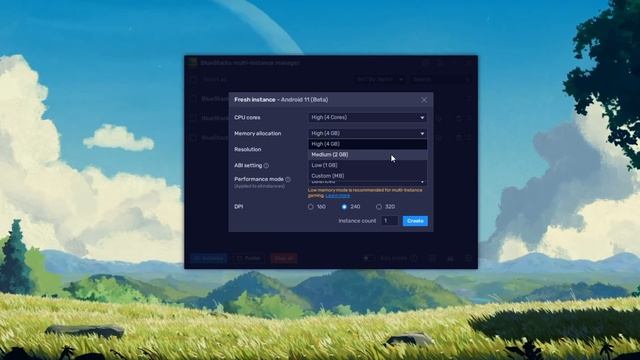Click the 'Memory allocation' label
Screen dimensions: 640x360
pos(258,133)
